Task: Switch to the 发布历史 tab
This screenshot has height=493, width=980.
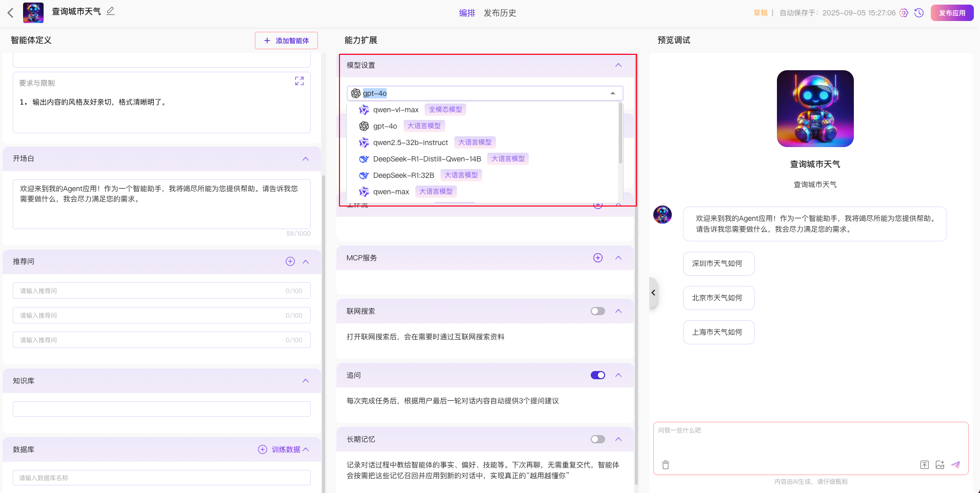Action: pos(499,13)
